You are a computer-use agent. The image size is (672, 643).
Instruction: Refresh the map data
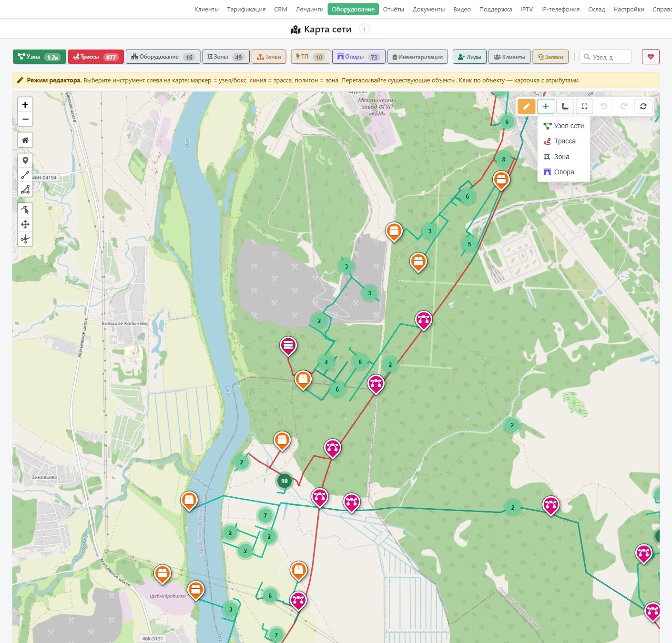point(643,106)
